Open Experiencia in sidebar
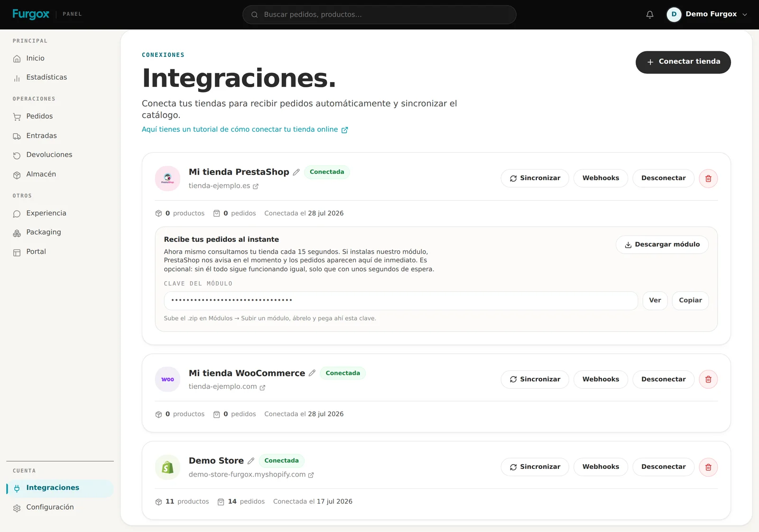 pyautogui.click(x=60, y=213)
